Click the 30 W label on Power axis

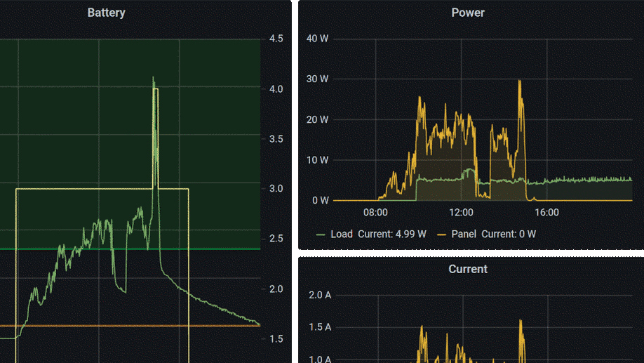pos(317,79)
